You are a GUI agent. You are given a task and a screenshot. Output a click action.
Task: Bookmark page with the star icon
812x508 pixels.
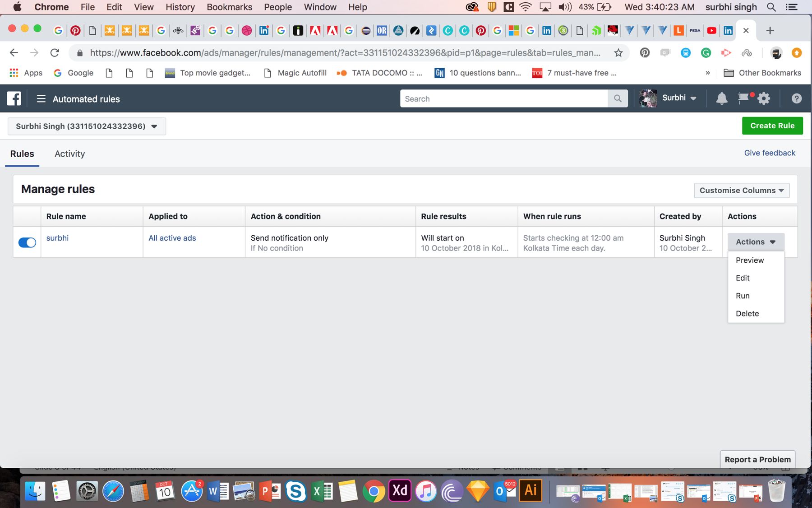[618, 53]
